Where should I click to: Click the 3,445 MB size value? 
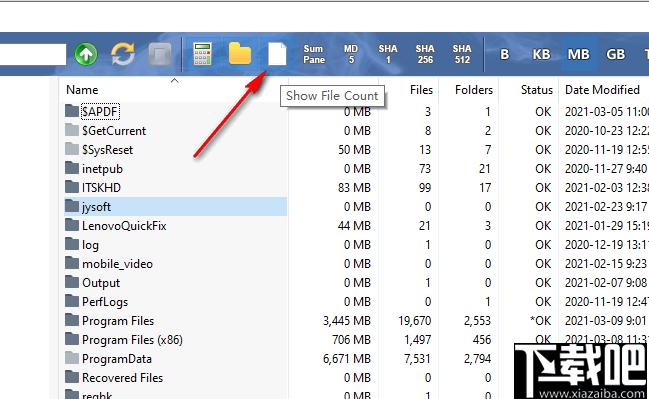coord(347,321)
